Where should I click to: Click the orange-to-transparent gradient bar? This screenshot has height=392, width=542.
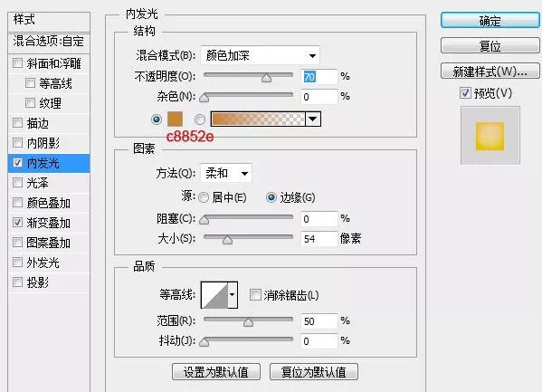258,119
